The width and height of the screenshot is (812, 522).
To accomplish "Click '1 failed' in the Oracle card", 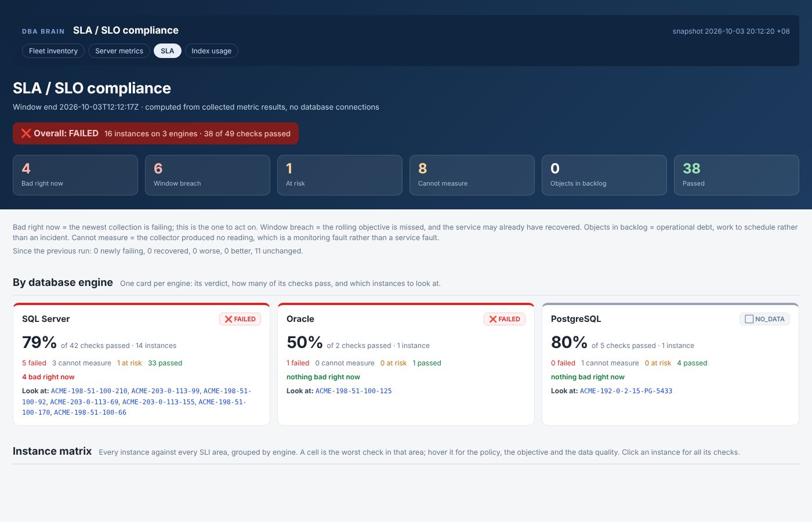I will click(298, 363).
